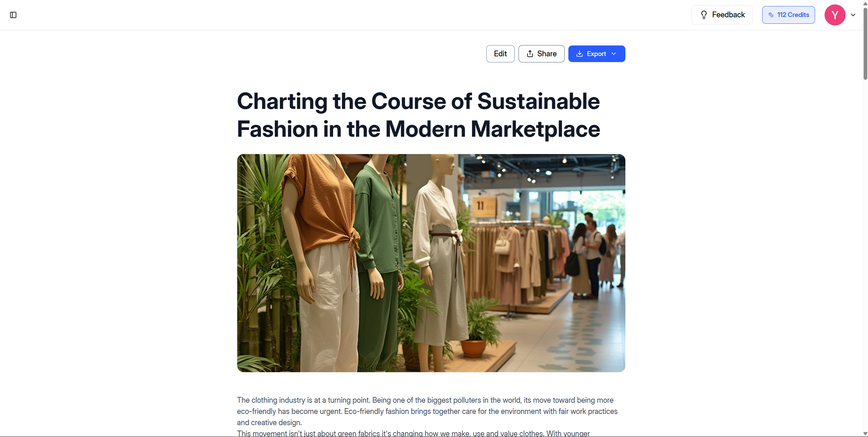The width and height of the screenshot is (868, 437).
Task: Click the scrollbar down arrow
Action: (865, 434)
